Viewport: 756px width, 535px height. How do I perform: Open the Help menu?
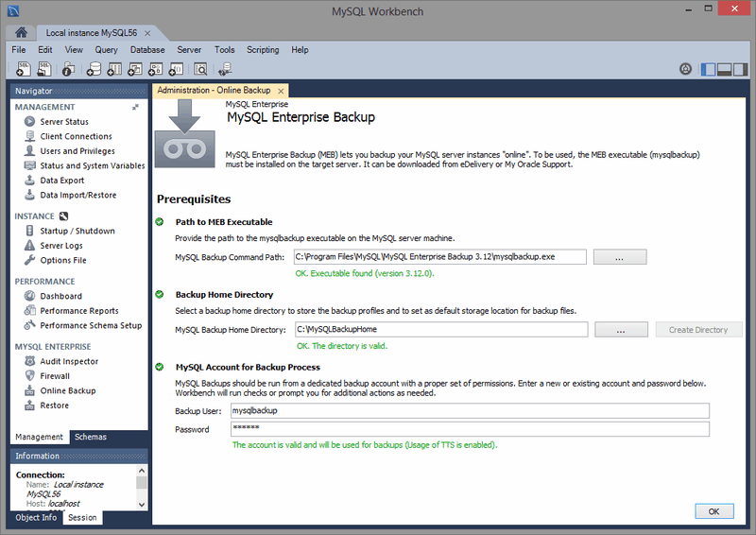[300, 50]
